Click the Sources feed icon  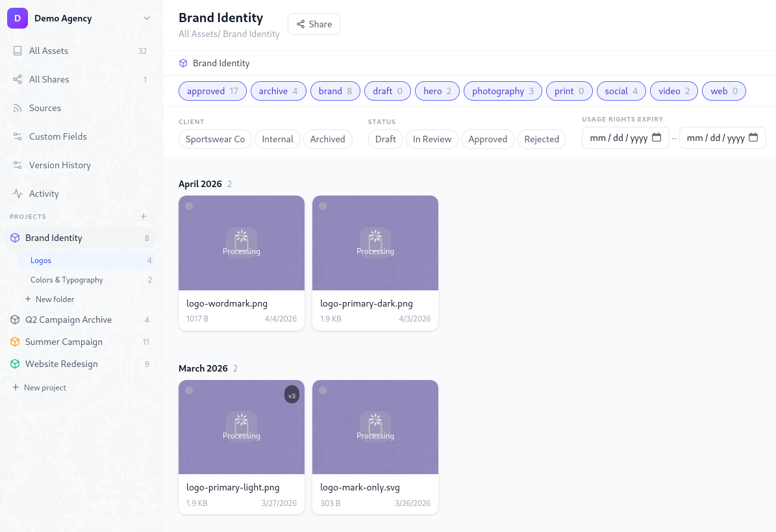[x=18, y=108]
